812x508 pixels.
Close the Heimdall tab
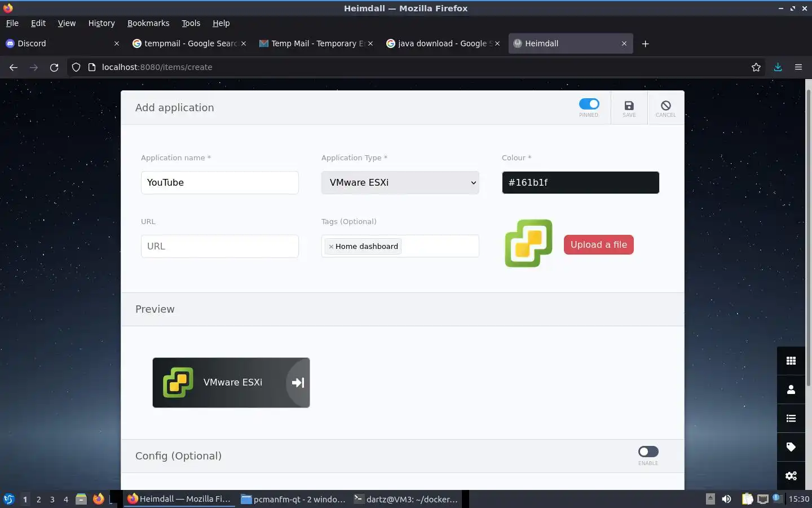[624, 43]
